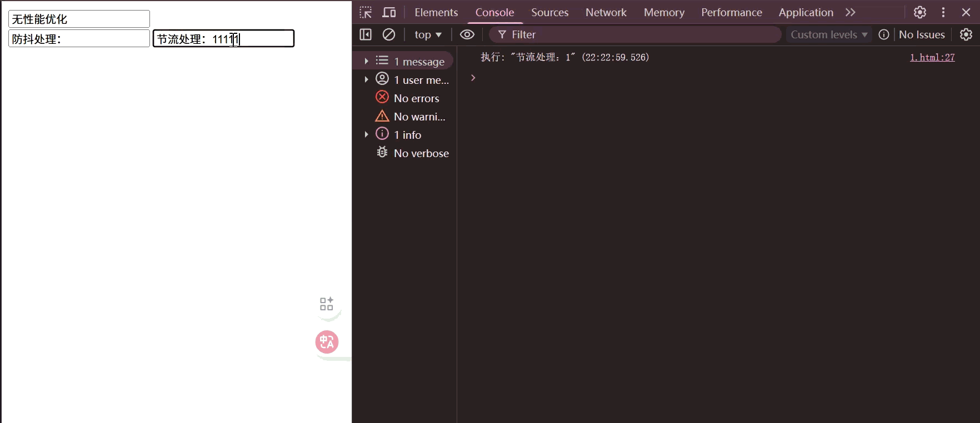Click the console prompt caret
980x423 pixels.
(x=473, y=78)
